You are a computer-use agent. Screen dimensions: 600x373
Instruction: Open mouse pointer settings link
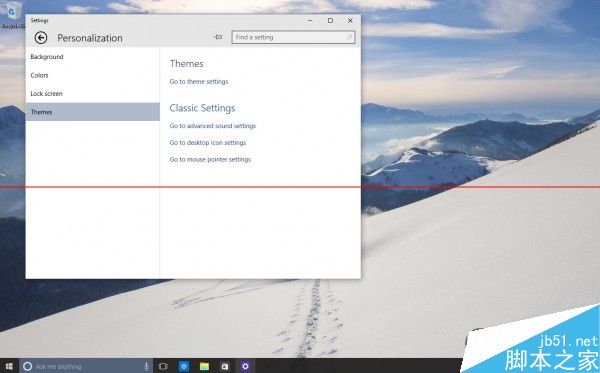tap(210, 160)
